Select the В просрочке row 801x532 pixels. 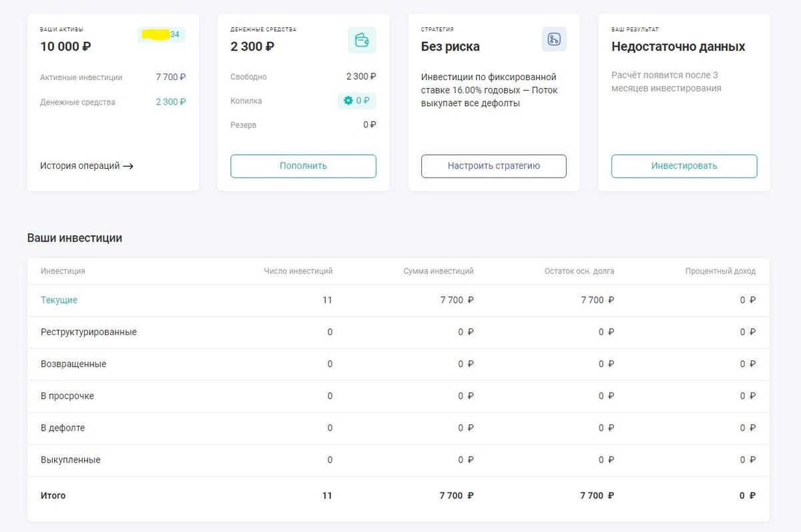point(398,396)
